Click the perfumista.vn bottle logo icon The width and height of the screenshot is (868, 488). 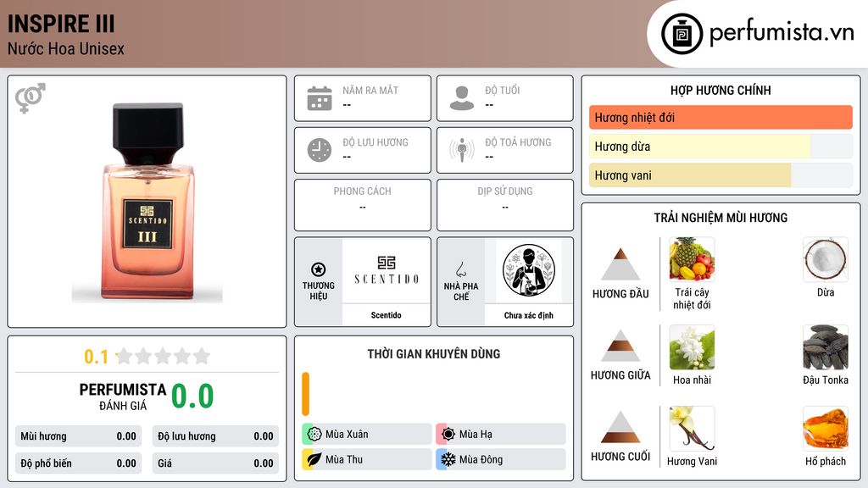click(x=682, y=34)
